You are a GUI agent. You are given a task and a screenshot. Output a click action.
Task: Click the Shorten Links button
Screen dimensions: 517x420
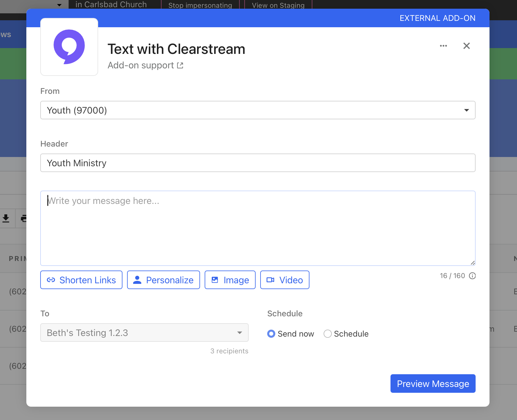point(81,280)
